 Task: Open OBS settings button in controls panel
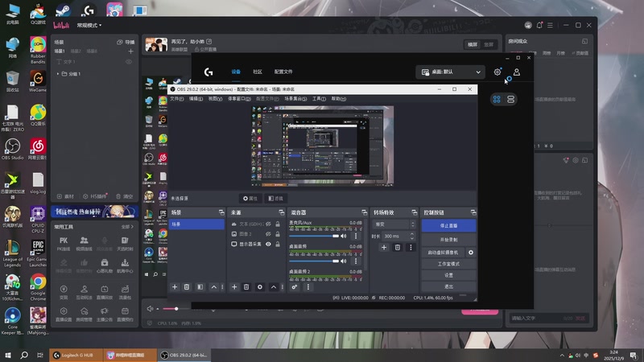click(x=448, y=275)
